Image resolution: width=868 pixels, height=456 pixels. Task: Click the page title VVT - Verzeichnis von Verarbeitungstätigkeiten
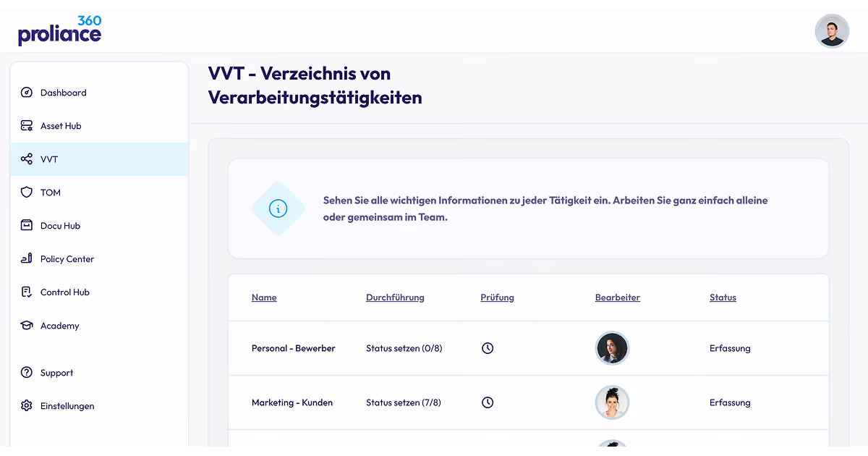click(x=315, y=85)
